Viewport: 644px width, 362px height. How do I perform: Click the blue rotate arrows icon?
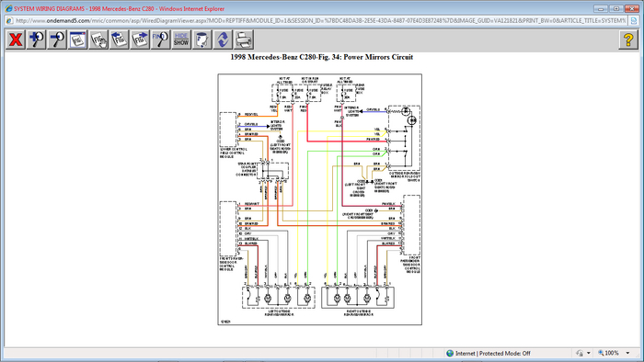tap(223, 40)
